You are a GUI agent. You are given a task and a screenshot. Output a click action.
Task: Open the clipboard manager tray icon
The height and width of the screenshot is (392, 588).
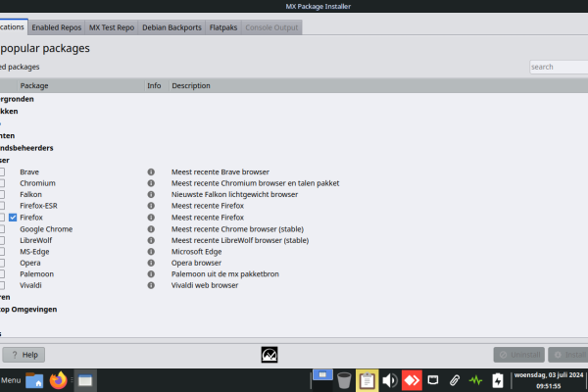pyautogui.click(x=367, y=379)
